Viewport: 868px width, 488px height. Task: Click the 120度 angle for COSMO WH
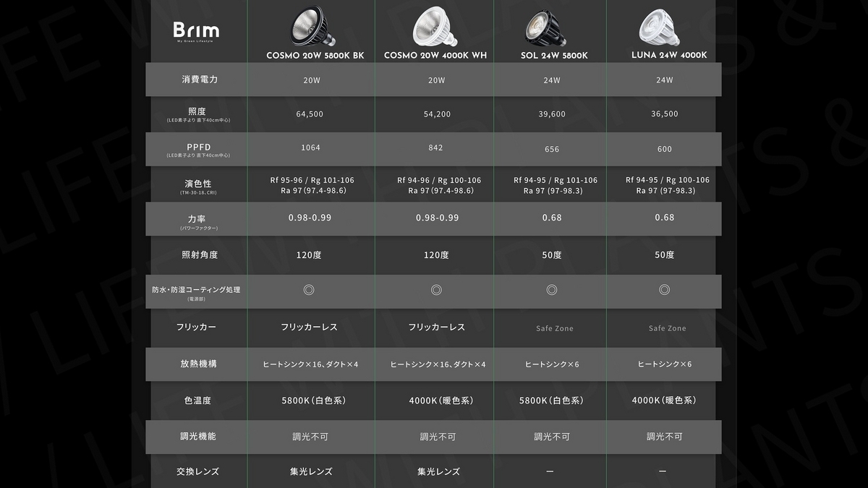click(436, 255)
